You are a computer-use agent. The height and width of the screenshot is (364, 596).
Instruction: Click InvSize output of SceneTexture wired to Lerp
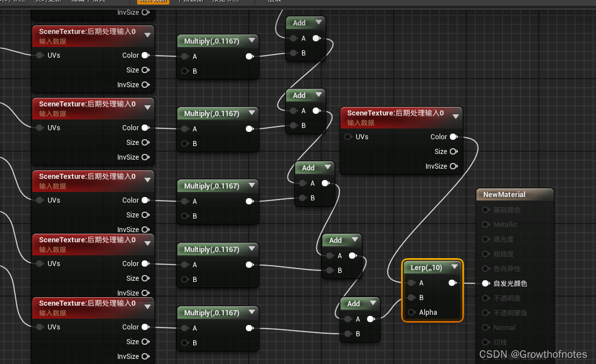[x=453, y=166]
